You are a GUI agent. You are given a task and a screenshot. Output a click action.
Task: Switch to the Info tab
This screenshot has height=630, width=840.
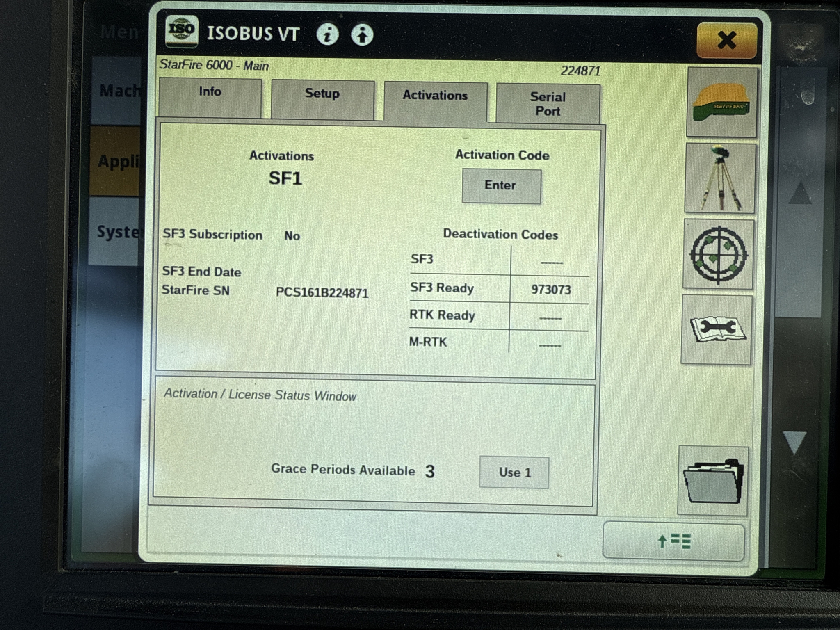[x=210, y=98]
